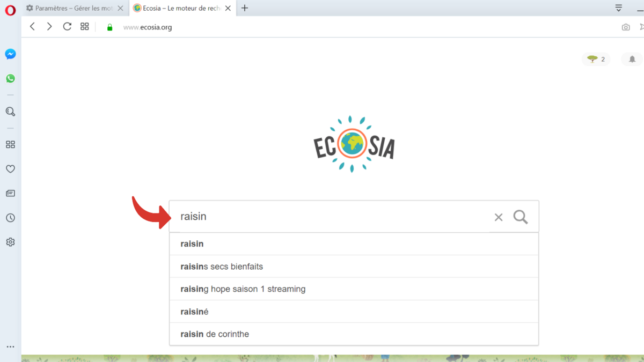Open bookmarks heart icon in sidebar

click(x=10, y=169)
